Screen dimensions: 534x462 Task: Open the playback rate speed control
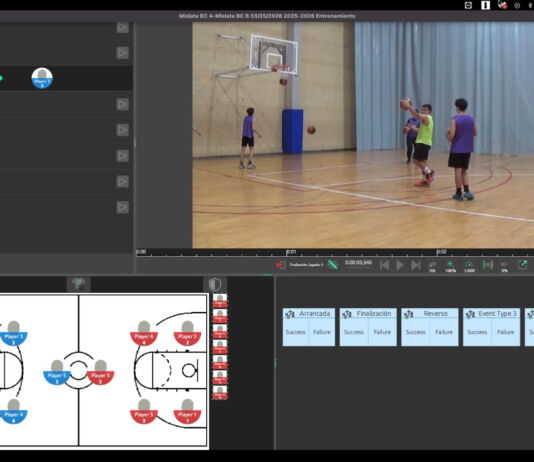(469, 266)
